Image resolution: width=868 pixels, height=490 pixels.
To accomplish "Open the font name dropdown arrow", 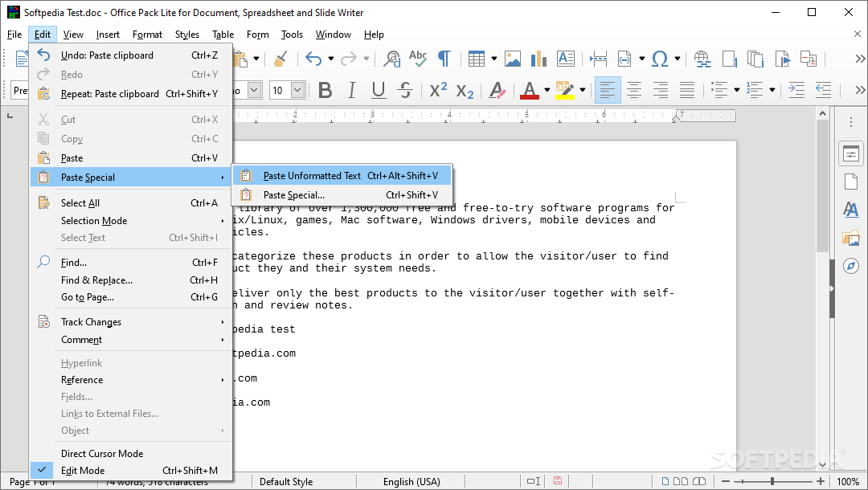I will 254,90.
